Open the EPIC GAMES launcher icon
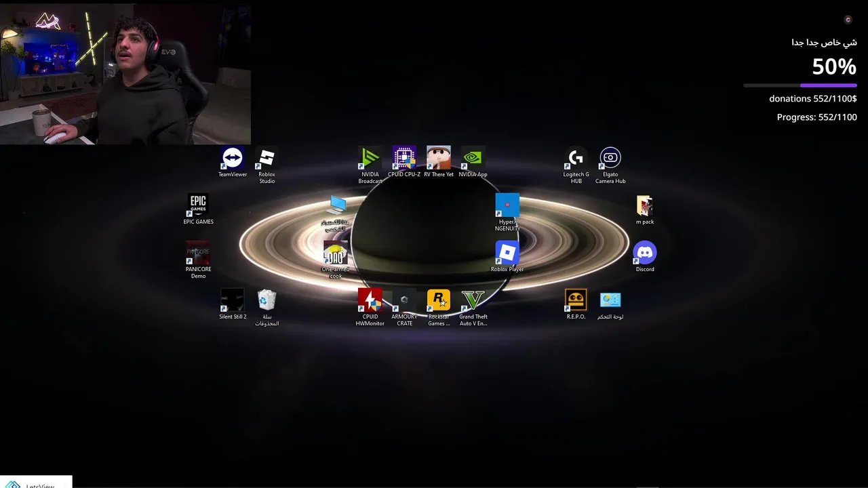 coord(198,210)
